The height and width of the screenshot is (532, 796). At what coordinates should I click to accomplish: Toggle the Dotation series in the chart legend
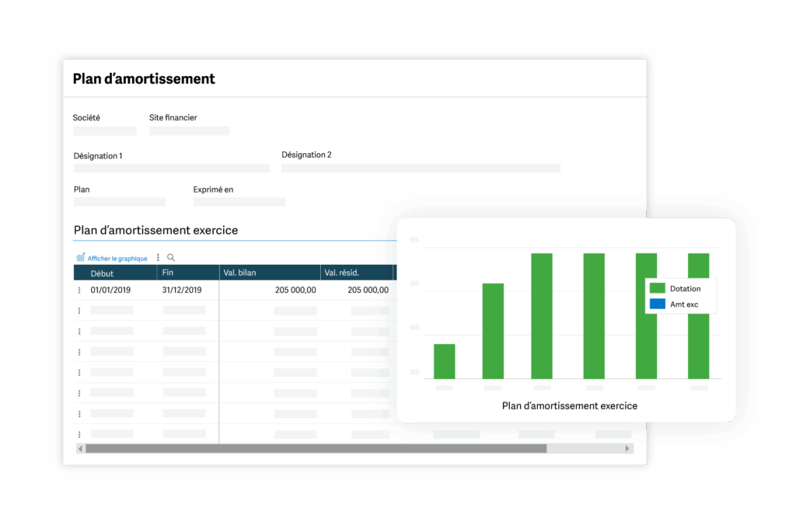coord(683,288)
